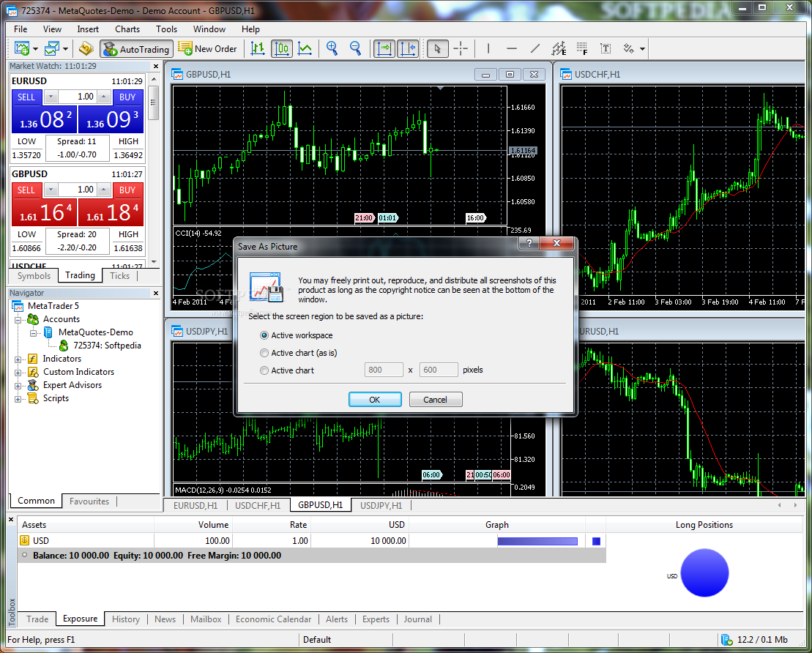Viewport: 812px width, 653px height.
Task: Select the horizontal line drawing tool
Action: [x=512, y=48]
